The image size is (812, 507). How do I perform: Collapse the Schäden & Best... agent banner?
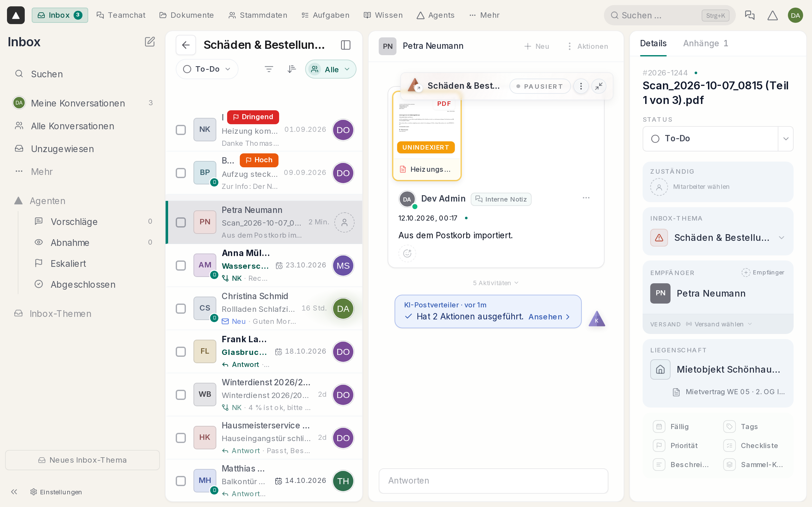[599, 86]
